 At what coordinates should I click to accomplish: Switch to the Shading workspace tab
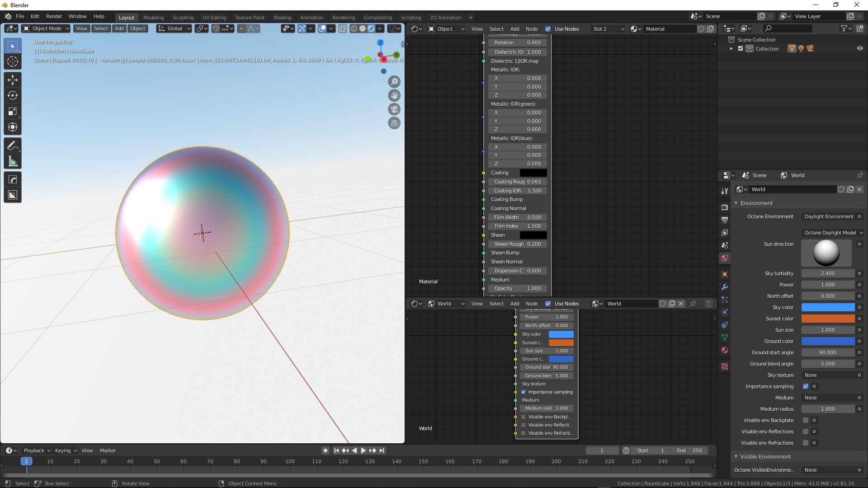coord(282,18)
